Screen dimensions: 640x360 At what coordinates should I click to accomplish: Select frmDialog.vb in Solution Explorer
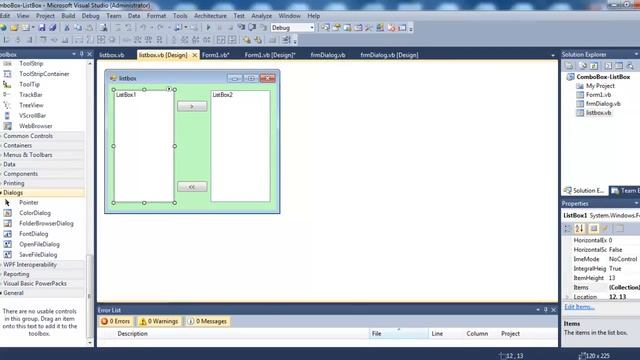point(603,104)
